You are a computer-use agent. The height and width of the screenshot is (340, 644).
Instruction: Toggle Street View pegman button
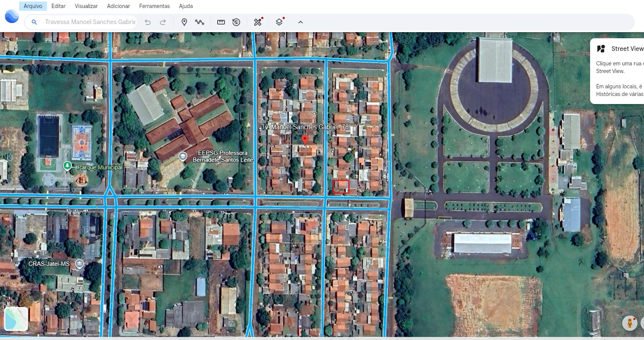coord(629,323)
